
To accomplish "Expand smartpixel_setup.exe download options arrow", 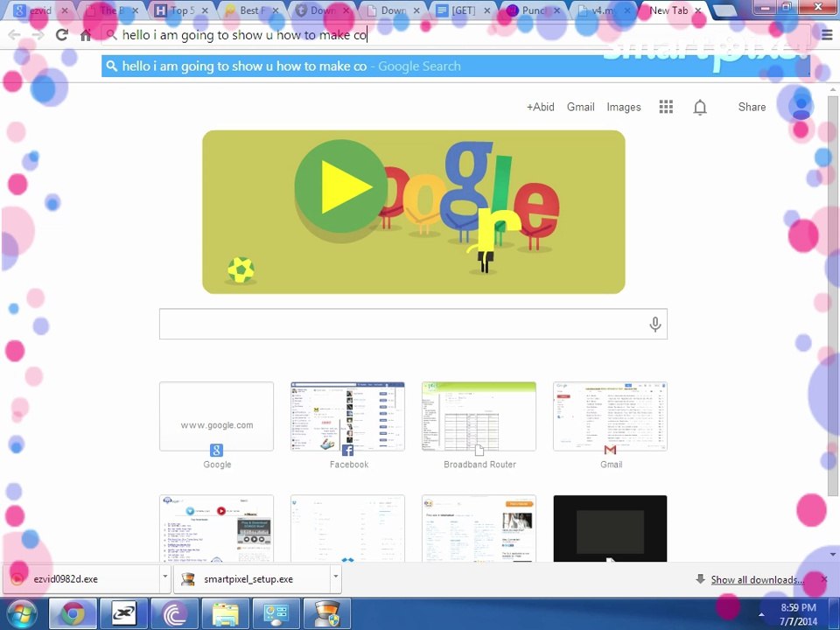I will (x=336, y=577).
